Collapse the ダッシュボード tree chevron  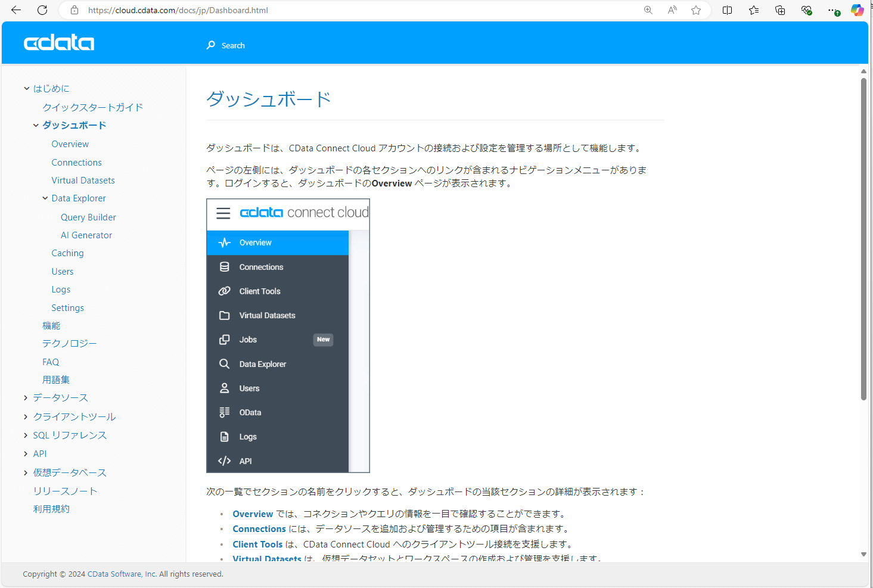pyautogui.click(x=36, y=126)
